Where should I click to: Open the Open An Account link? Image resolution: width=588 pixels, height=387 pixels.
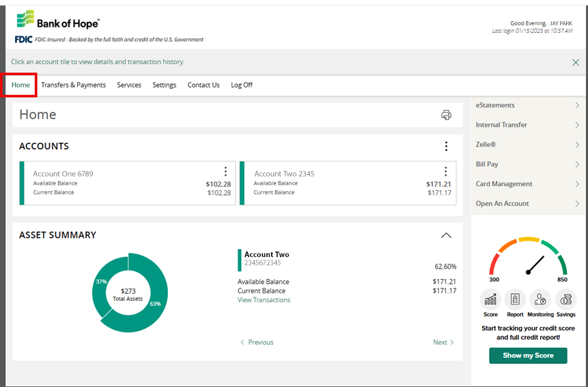[x=502, y=204]
